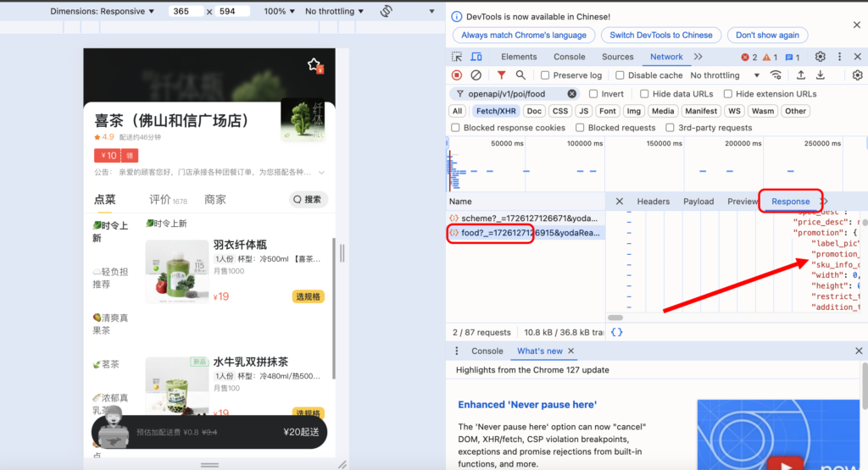
Task: Close the request details pane
Action: 620,202
